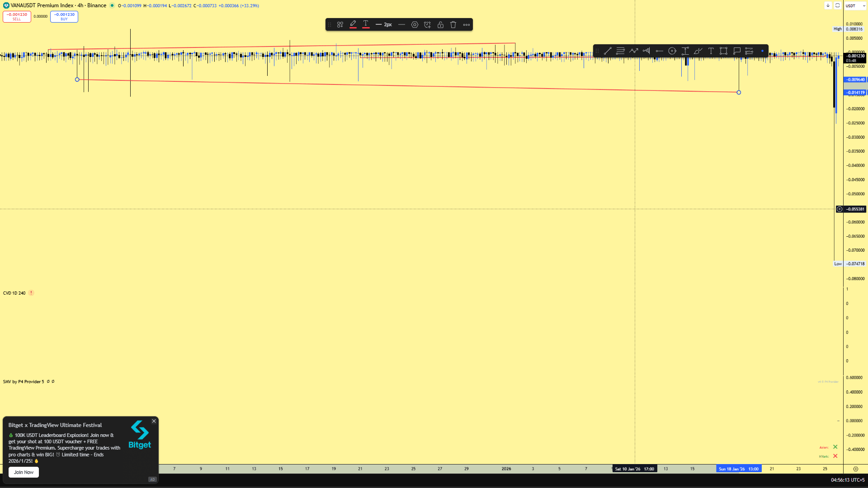Expand more options on the drawing toolbar
This screenshot has height=488, width=868.
(x=467, y=25)
